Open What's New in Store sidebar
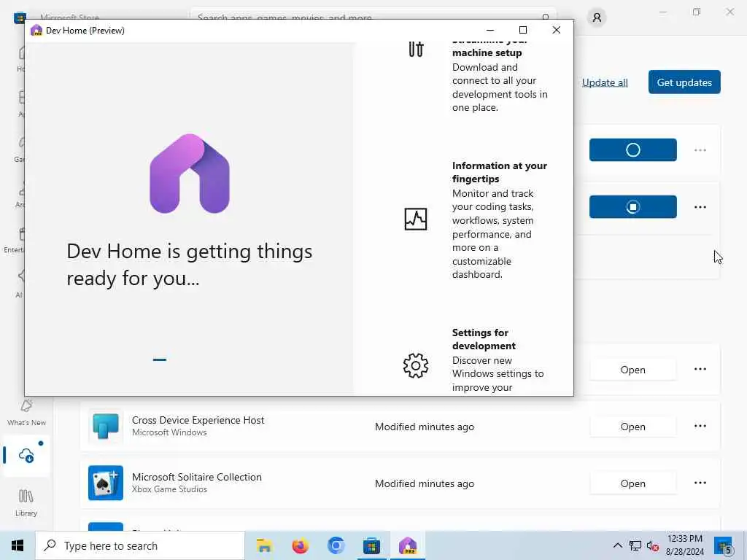Image resolution: width=747 pixels, height=560 pixels. coord(26,413)
